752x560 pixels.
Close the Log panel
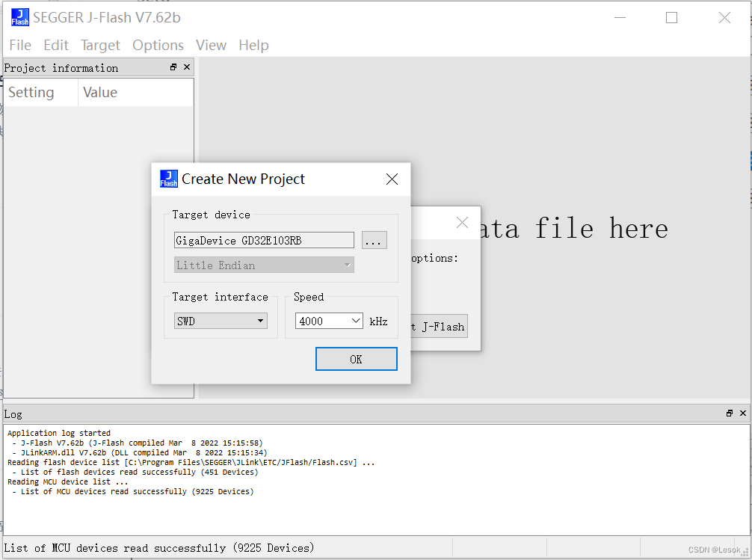click(x=743, y=413)
